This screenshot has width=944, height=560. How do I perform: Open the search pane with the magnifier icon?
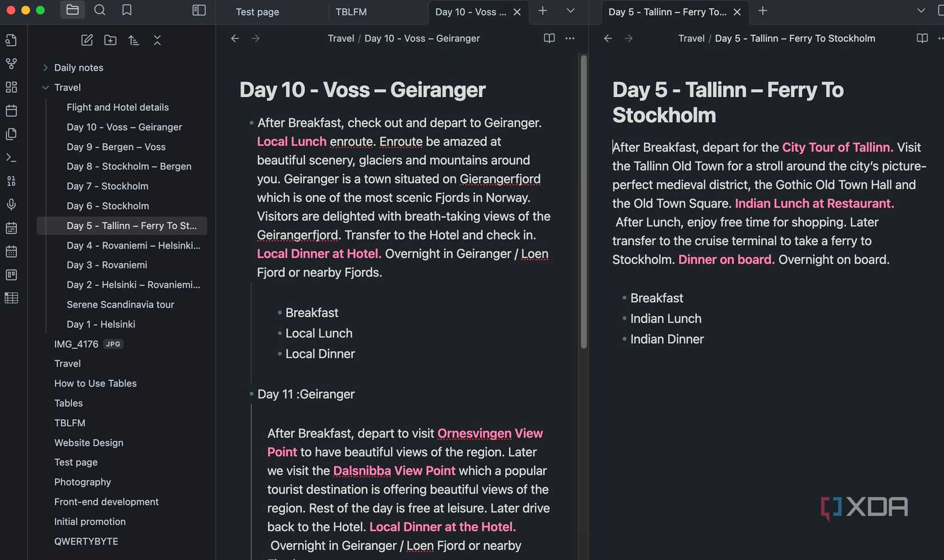pos(100,10)
